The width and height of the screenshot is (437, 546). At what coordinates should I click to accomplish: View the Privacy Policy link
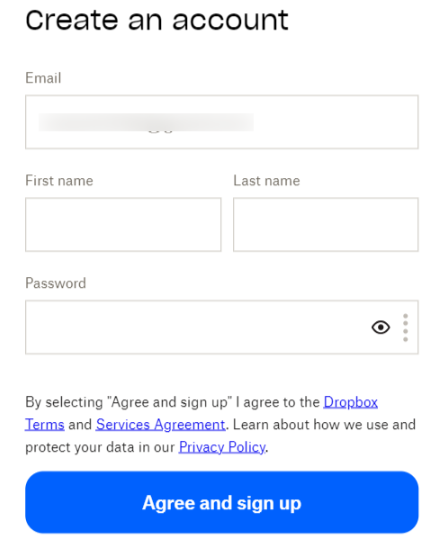coord(222,447)
